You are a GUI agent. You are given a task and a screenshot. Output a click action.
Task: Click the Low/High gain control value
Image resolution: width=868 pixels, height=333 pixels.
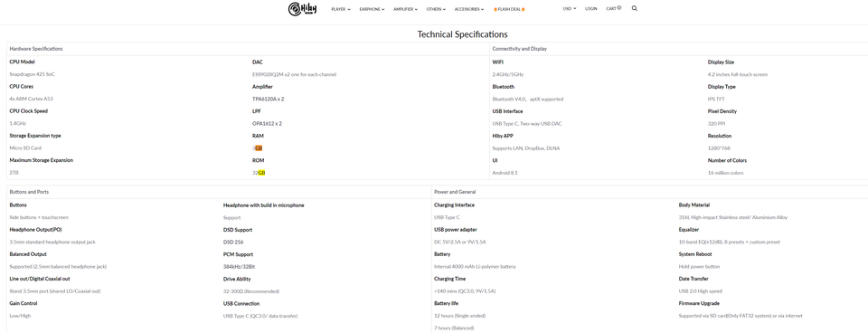coord(20,316)
